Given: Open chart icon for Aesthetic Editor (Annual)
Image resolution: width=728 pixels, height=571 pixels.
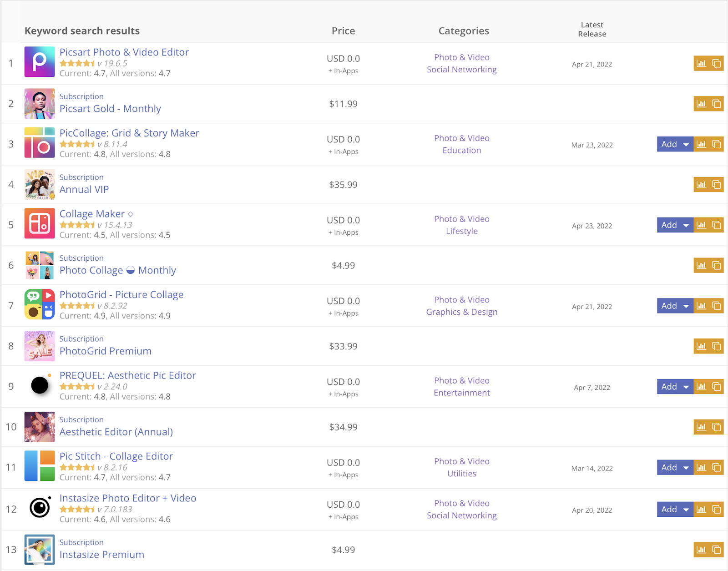Looking at the screenshot, I should coord(701,427).
